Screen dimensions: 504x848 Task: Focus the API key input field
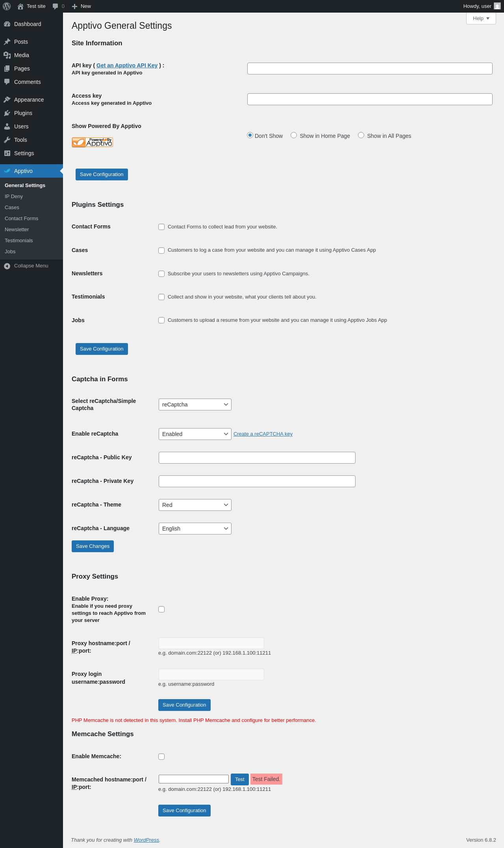pos(370,69)
